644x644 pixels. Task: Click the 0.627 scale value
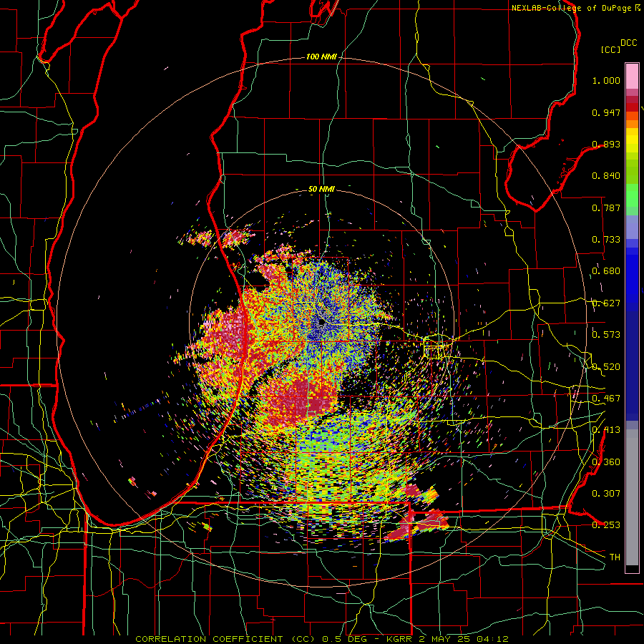[606, 303]
